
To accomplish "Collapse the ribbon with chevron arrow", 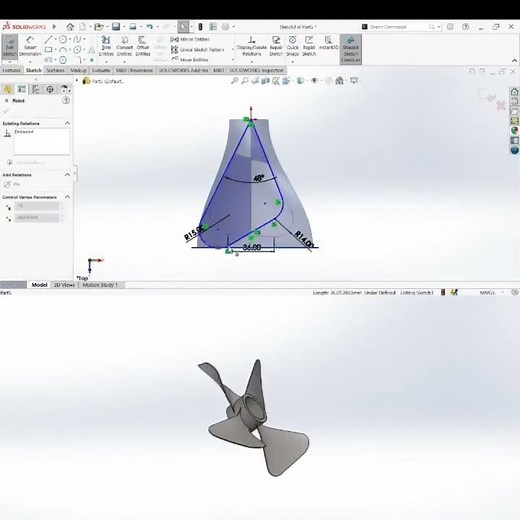I will pyautogui.click(x=514, y=61).
